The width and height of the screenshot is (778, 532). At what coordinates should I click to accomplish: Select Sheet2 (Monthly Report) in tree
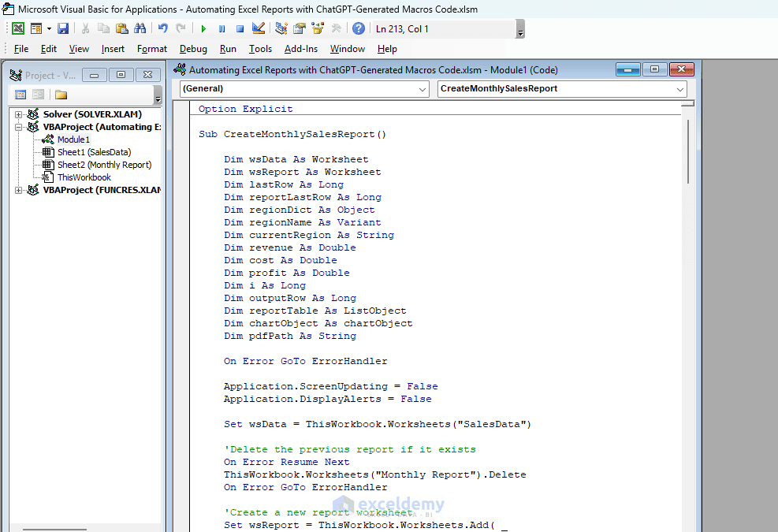coord(104,165)
